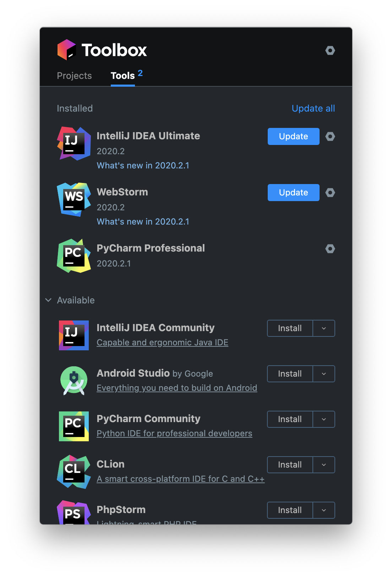This screenshot has height=577, width=392.
Task: Click the CLion icon
Action: 74,472
